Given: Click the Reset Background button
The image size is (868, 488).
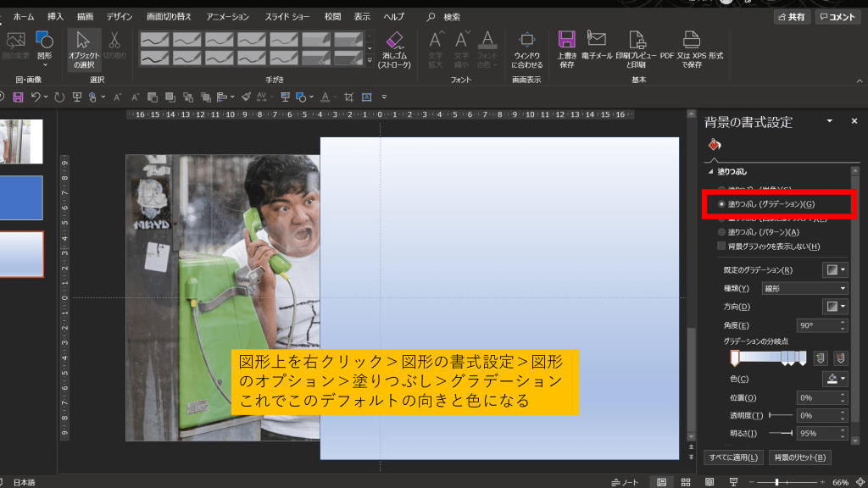Looking at the screenshot, I should tap(799, 458).
